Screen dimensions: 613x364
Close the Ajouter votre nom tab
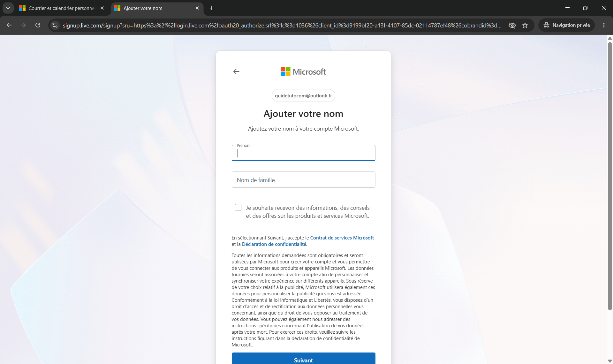click(197, 8)
